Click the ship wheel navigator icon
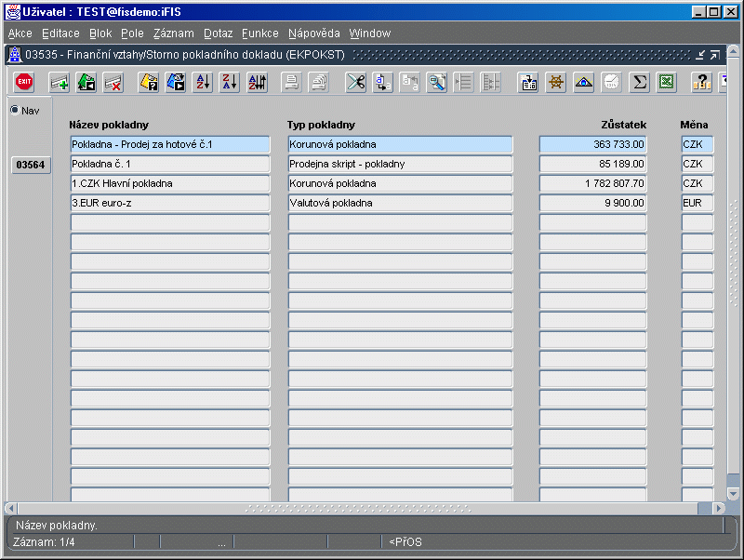The image size is (744, 560). point(556,82)
